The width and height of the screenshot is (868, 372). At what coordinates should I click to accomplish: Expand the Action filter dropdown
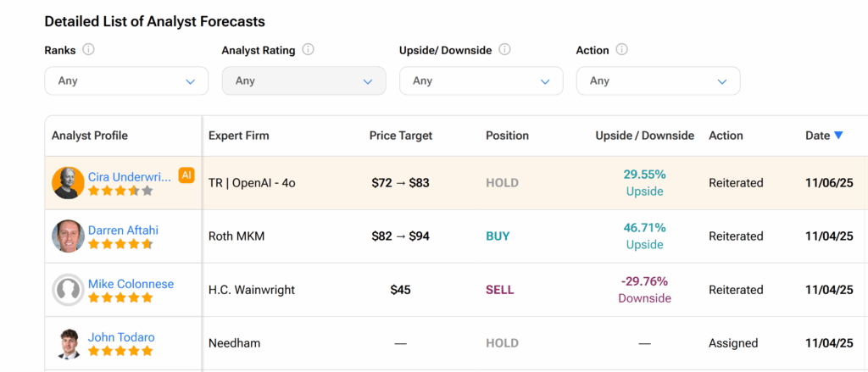tap(658, 81)
